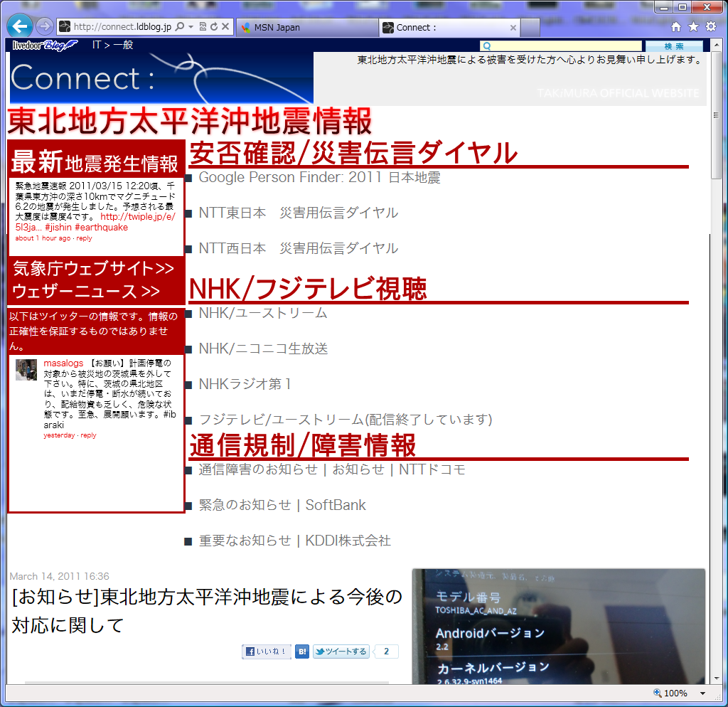Open the 一般 breadcrumb link
The image size is (728, 707).
pos(123,45)
